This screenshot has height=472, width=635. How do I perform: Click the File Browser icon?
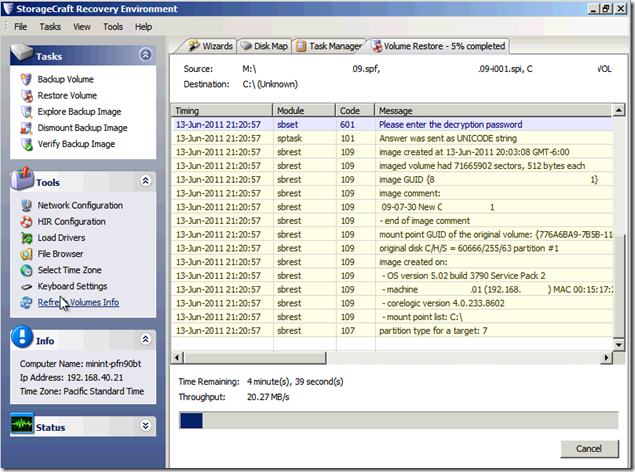pos(26,254)
